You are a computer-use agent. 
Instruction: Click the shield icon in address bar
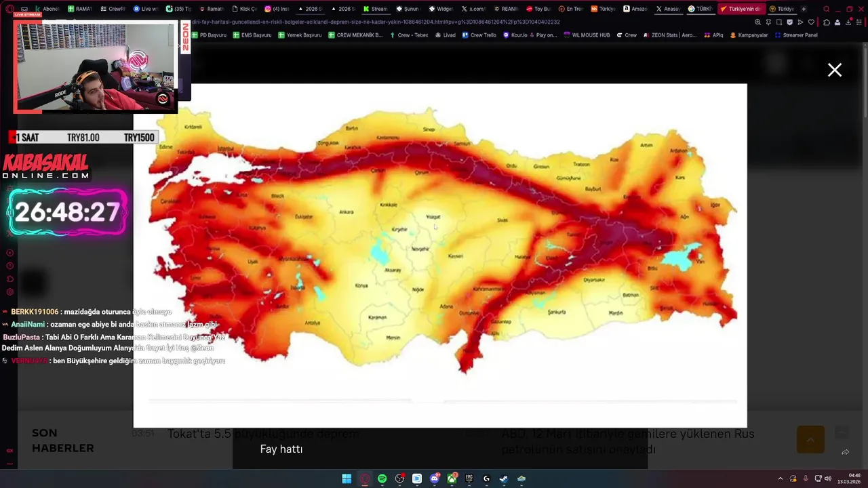(x=789, y=22)
